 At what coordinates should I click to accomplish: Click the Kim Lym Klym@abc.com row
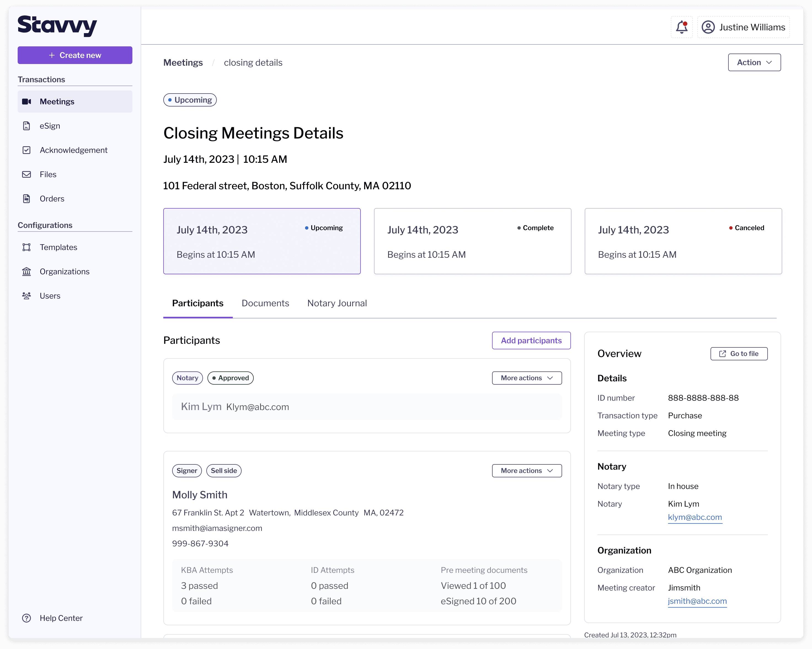pos(367,407)
